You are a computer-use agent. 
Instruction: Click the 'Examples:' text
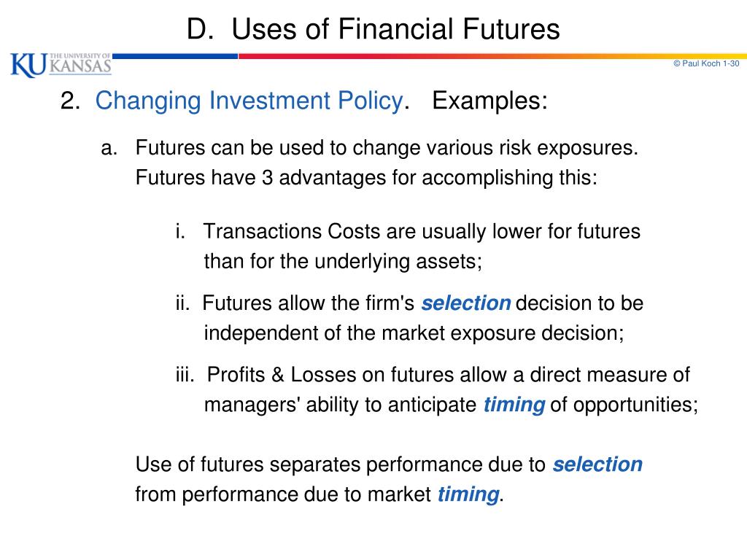tap(489, 101)
